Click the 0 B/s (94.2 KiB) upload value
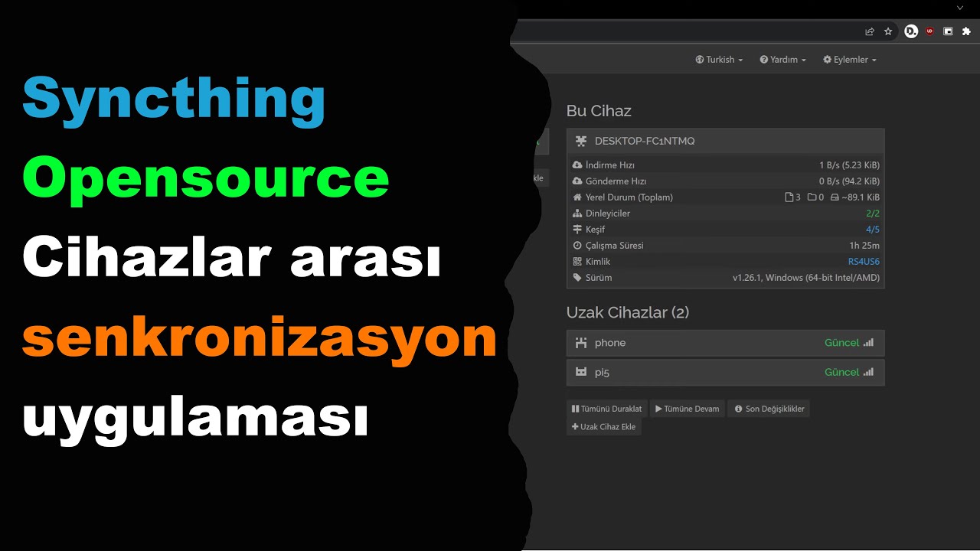The width and height of the screenshot is (980, 551). [849, 181]
